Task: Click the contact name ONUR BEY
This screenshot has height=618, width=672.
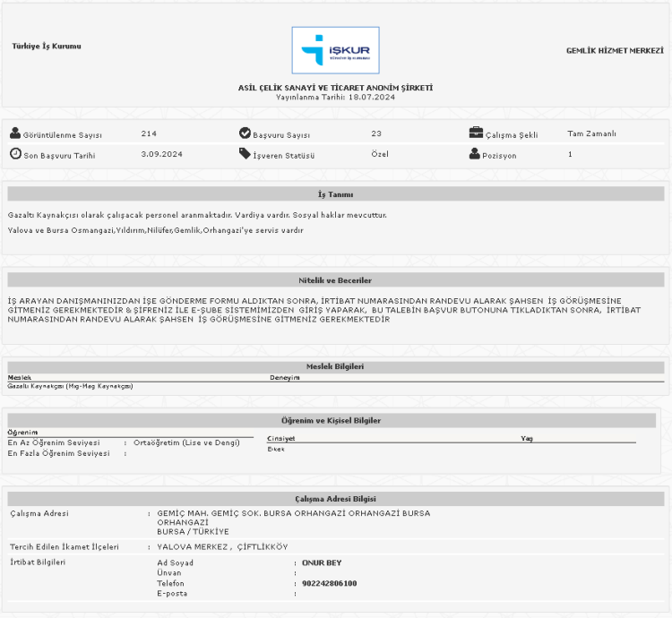Action: [x=322, y=563]
